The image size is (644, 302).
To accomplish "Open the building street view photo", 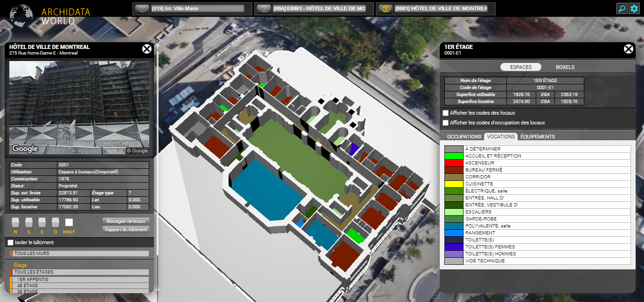I will tap(79, 108).
